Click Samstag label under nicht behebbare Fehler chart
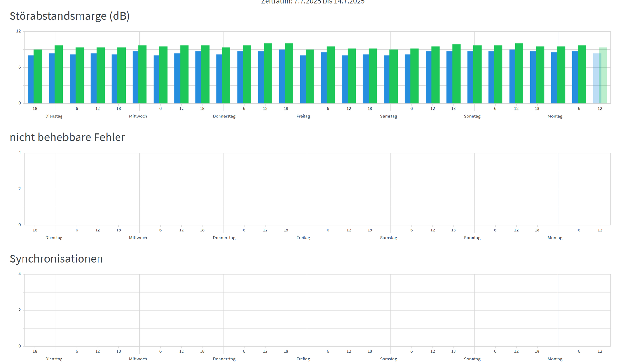Screen dimensions: 618x364 388,238
